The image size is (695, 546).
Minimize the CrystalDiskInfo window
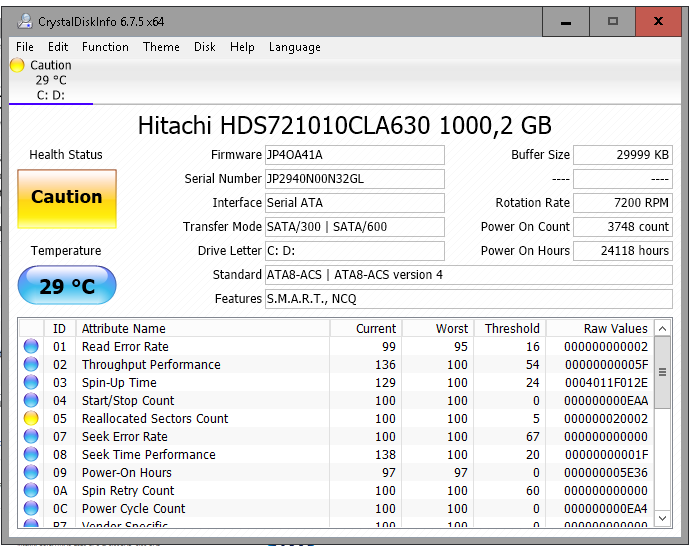pyautogui.click(x=566, y=22)
